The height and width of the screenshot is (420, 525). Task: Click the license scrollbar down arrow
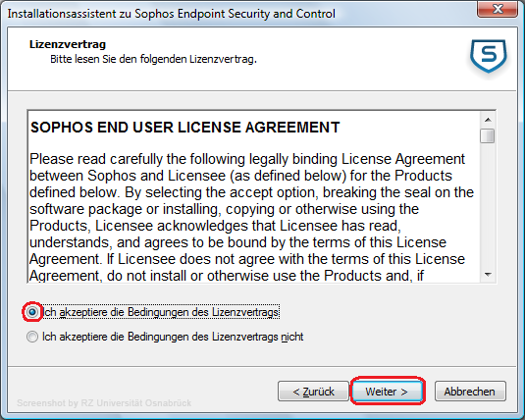(x=488, y=275)
